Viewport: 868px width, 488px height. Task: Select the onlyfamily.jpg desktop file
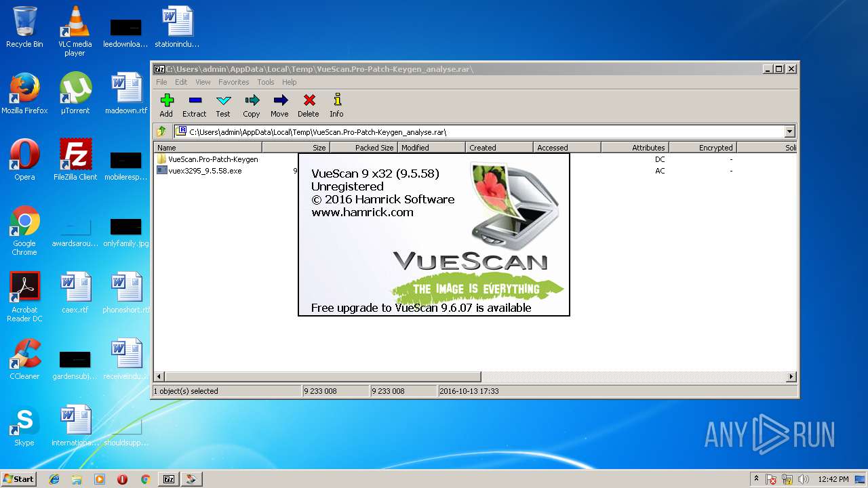coord(126,230)
